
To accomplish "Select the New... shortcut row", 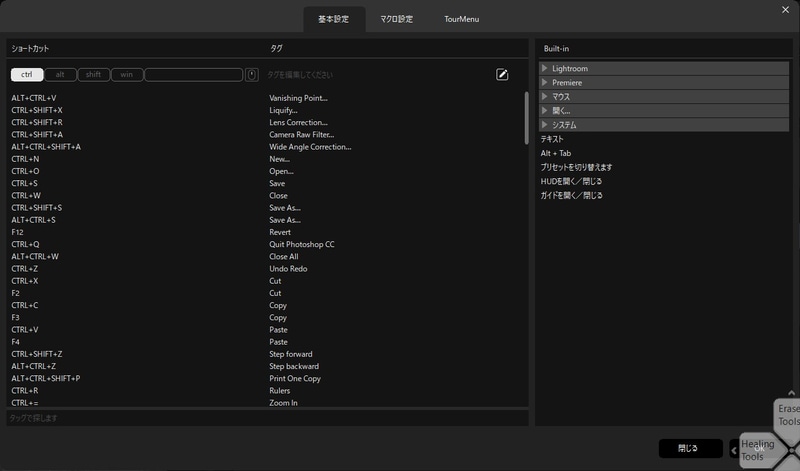I will pyautogui.click(x=265, y=159).
